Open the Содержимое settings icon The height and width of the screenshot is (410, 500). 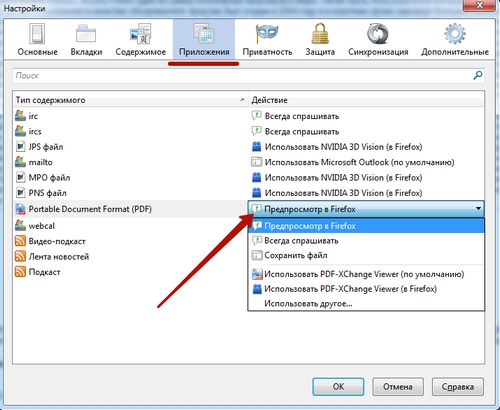tap(140, 34)
